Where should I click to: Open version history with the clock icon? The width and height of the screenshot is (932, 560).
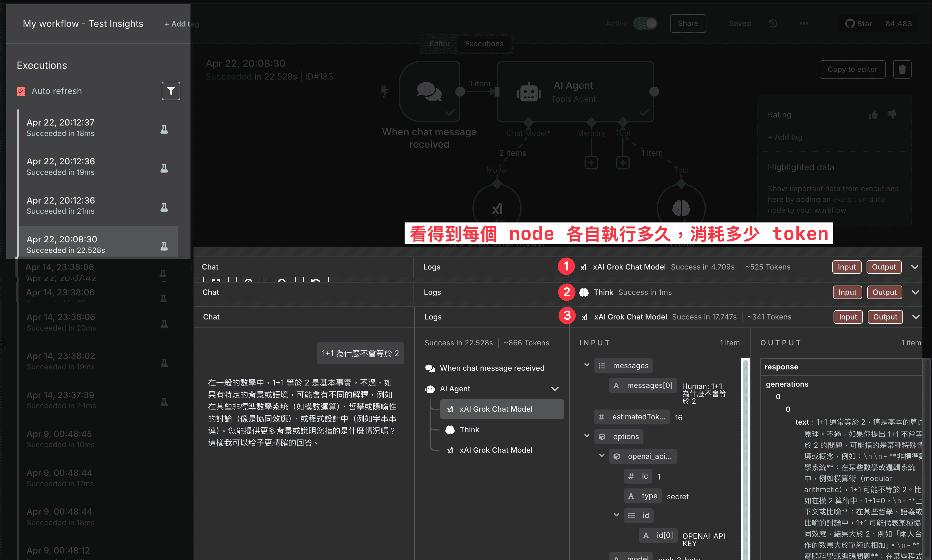click(x=773, y=23)
